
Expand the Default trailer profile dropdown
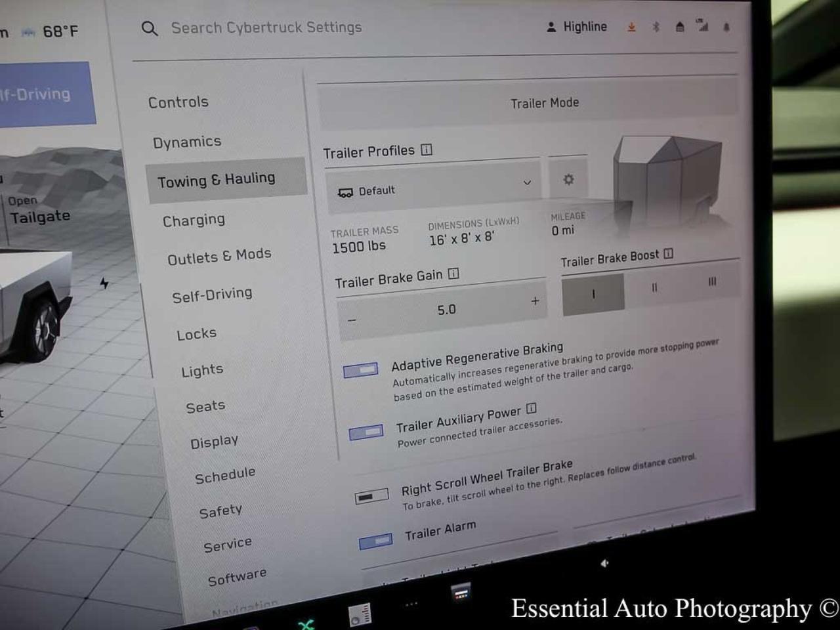[433, 186]
